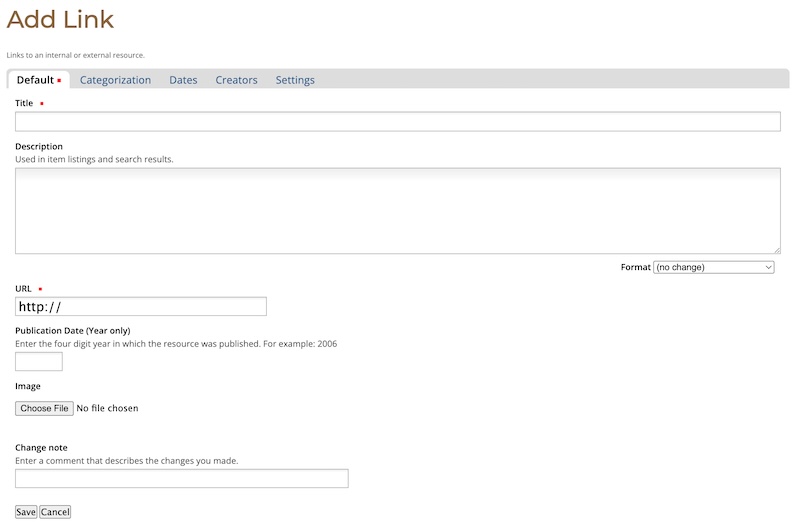800x526 pixels.
Task: Focus the Publication Date year box
Action: point(39,362)
